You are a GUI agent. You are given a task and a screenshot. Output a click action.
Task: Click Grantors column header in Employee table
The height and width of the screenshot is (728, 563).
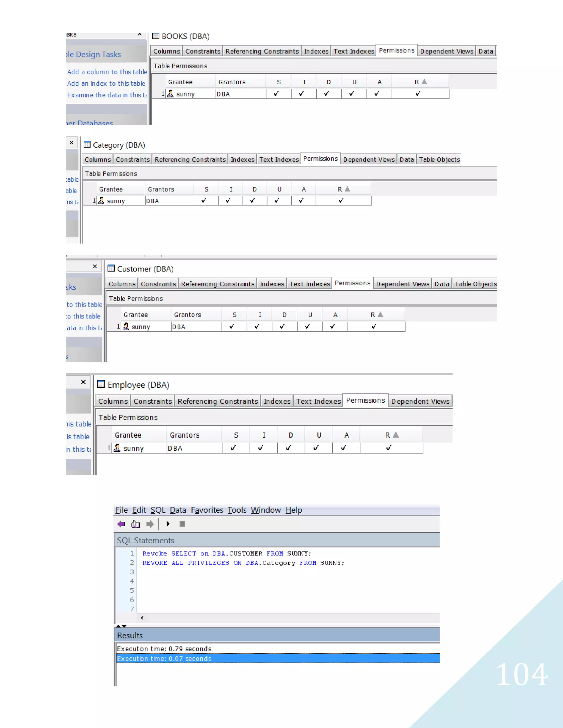(x=194, y=435)
